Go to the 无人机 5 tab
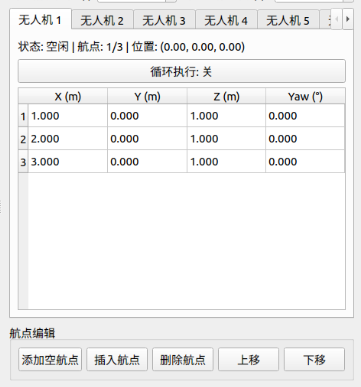 (x=288, y=20)
